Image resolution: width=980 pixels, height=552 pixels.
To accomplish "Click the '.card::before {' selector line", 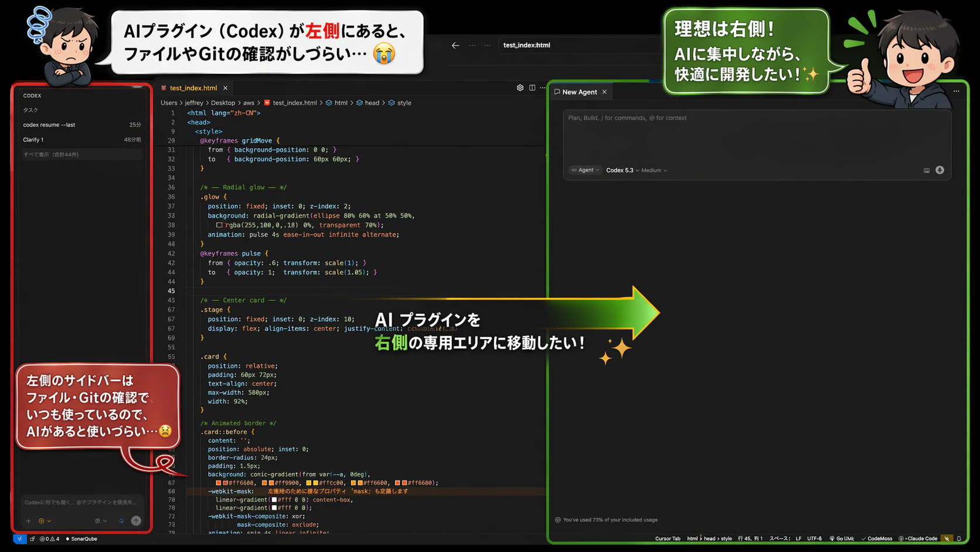I will (227, 432).
